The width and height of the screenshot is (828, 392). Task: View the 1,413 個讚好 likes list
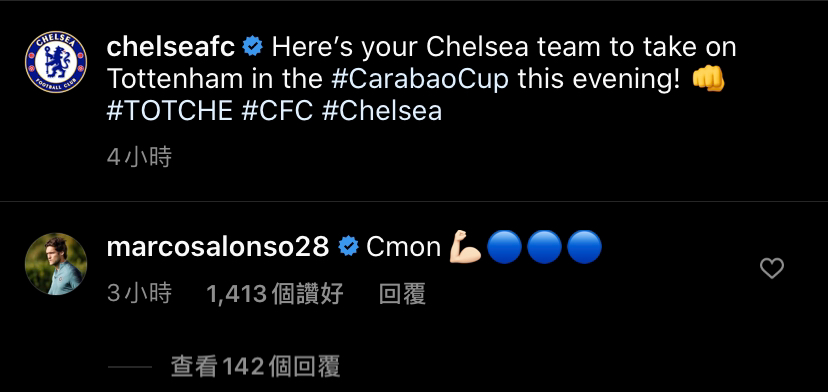[275, 294]
